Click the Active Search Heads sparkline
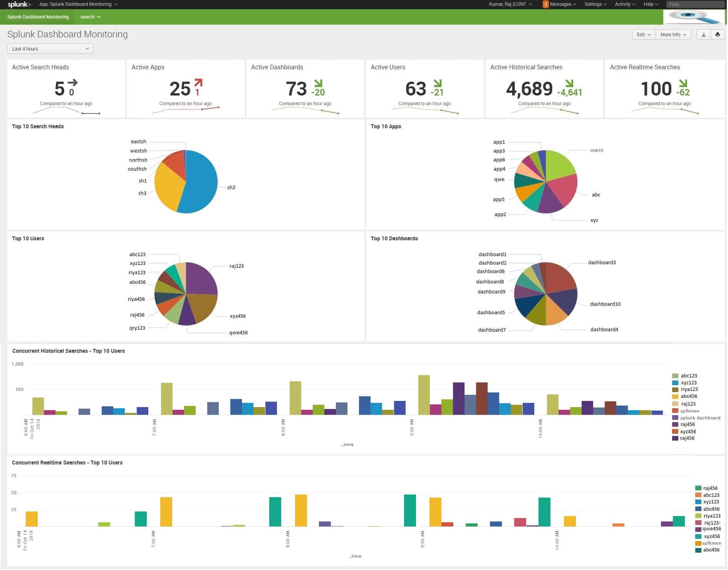728x570 pixels. 67,111
